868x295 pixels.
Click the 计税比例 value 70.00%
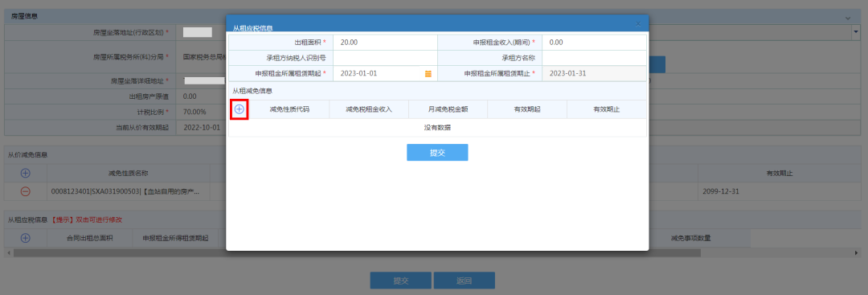(x=194, y=112)
